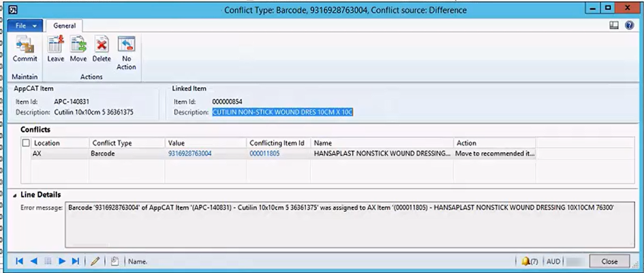
Task: Tick the Conflicts grid header checkbox
Action: coord(26,143)
